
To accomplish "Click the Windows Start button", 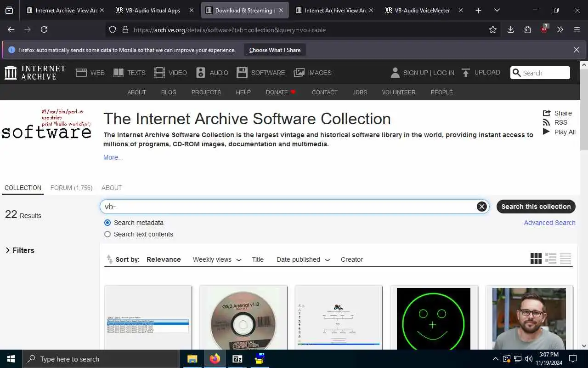I will coord(11,359).
